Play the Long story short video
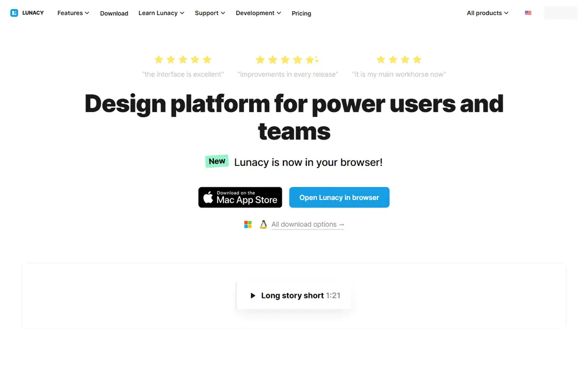This screenshot has height=368, width=588. coord(294,295)
